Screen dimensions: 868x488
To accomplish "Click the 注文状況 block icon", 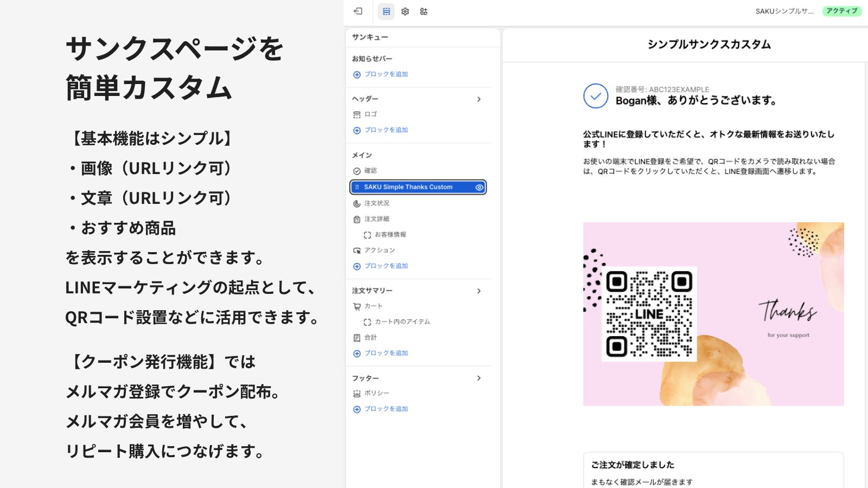I will pos(357,204).
